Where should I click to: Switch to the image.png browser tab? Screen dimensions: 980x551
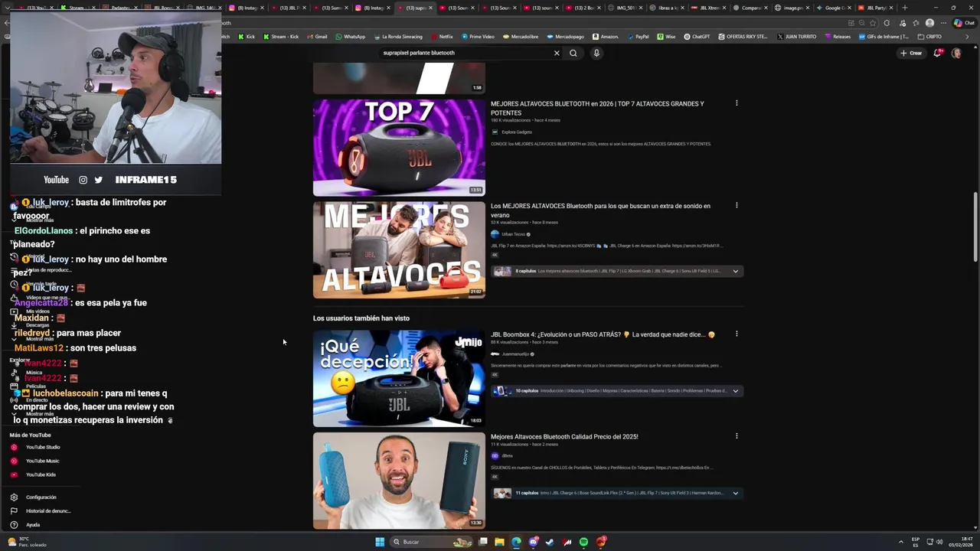click(x=792, y=8)
